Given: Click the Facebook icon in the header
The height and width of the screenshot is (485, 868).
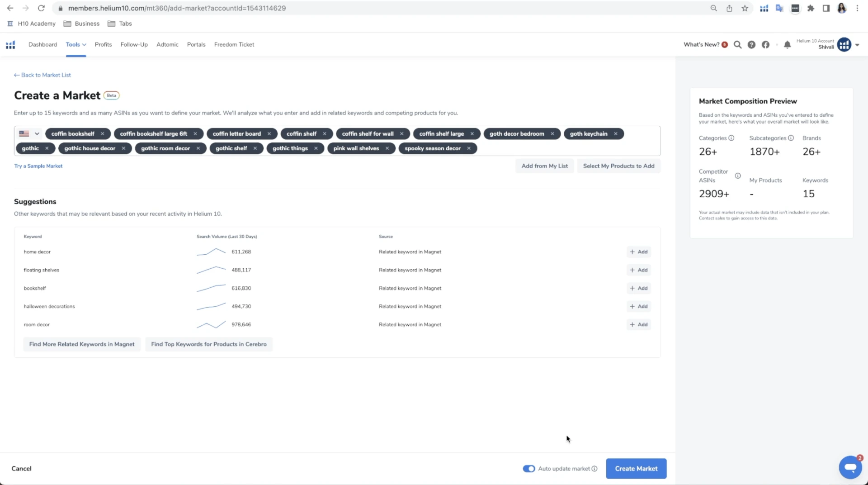Looking at the screenshot, I should [x=765, y=45].
